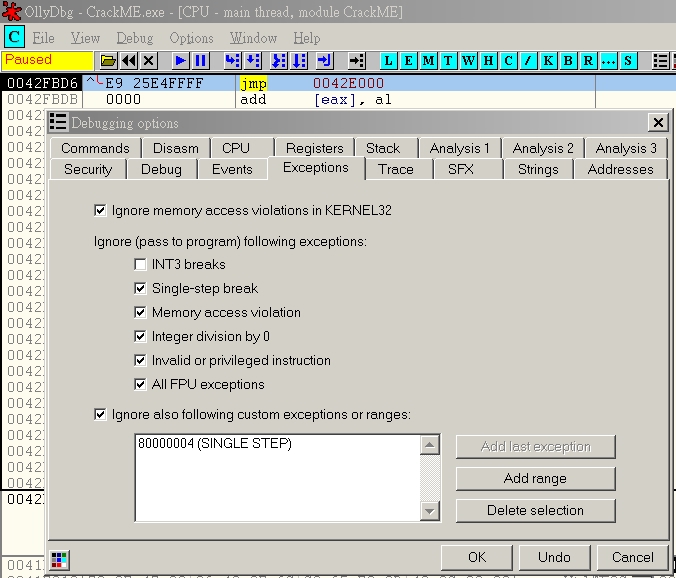Click the colored grid appearance icon
The height and width of the screenshot is (578, 676).
tap(59, 559)
